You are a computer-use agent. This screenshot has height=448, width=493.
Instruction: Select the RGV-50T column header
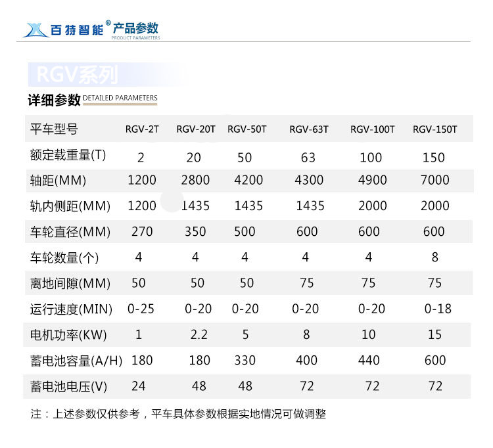(247, 129)
